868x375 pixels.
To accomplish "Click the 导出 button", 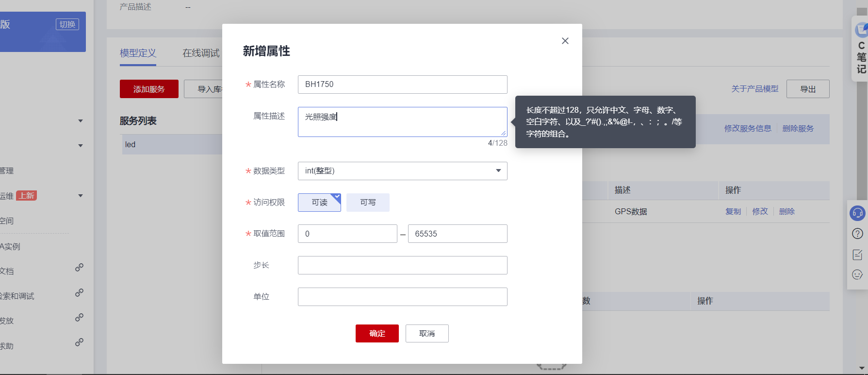I will (808, 89).
